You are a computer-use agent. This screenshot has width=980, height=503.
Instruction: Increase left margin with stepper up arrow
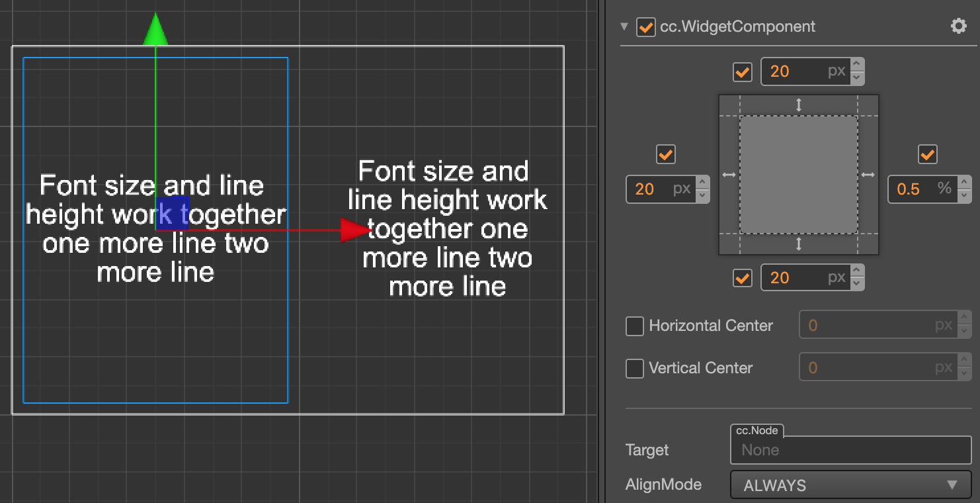pyautogui.click(x=702, y=183)
